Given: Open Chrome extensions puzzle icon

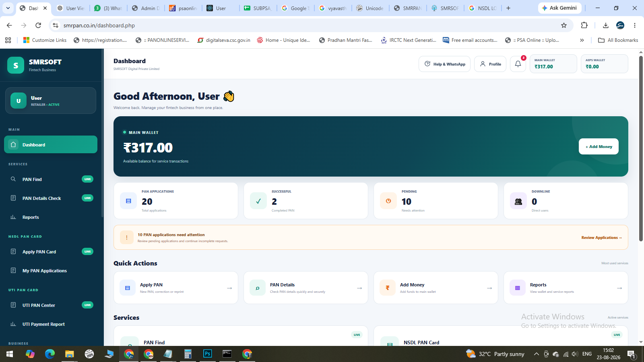Looking at the screenshot, I should coord(584,25).
